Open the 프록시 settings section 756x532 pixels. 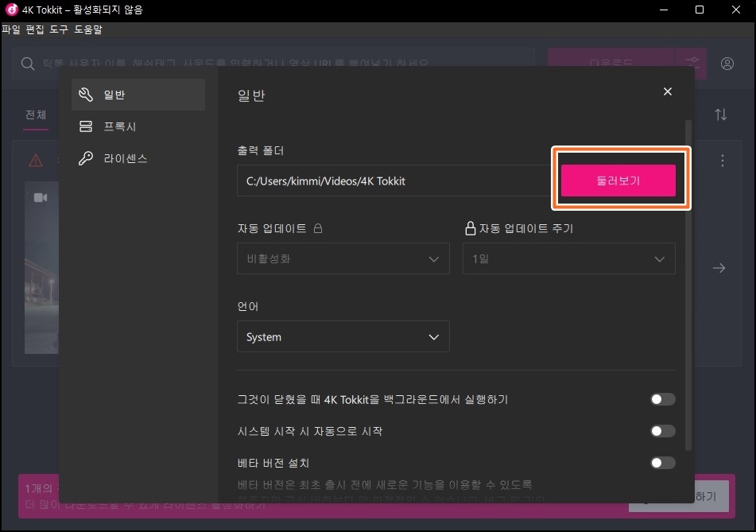coord(138,126)
